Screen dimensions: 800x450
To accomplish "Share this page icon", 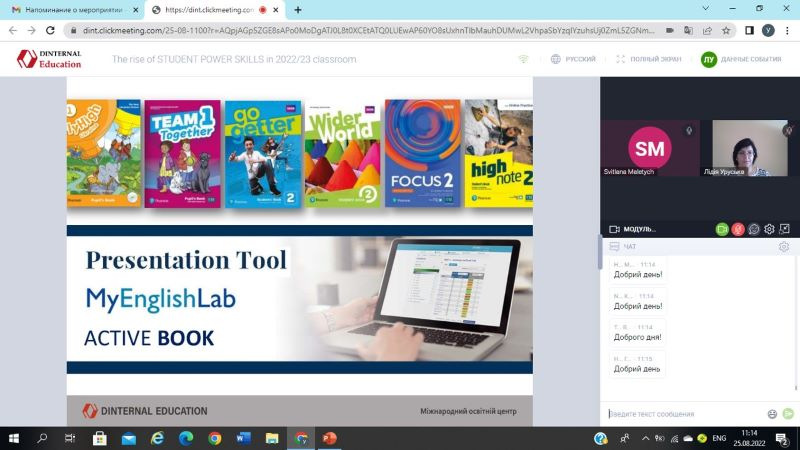I will point(707,31).
